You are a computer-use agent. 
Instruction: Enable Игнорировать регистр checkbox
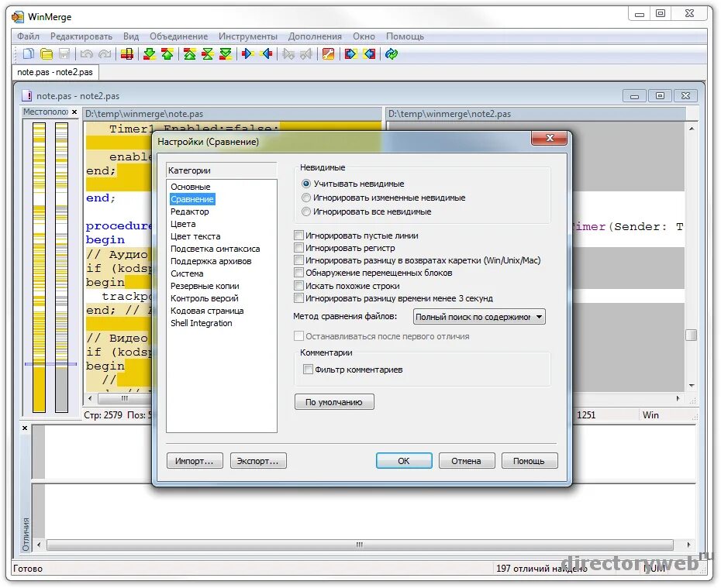298,248
